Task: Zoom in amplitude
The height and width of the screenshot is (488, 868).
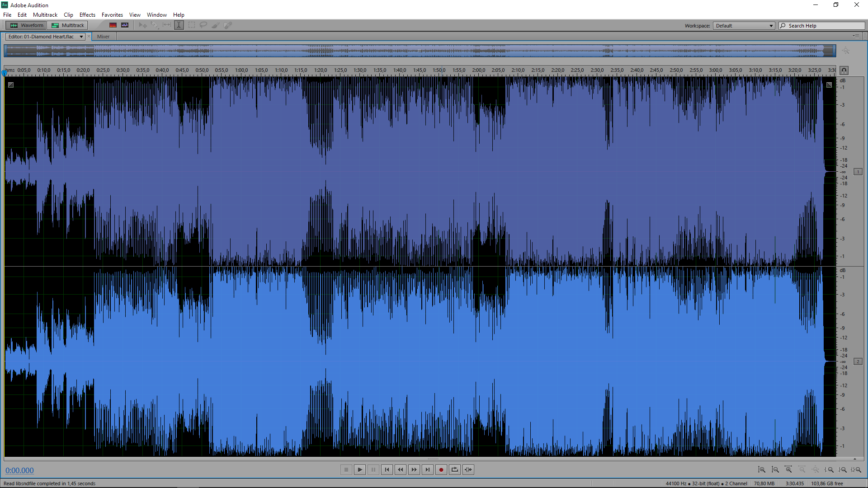Action: point(762,470)
